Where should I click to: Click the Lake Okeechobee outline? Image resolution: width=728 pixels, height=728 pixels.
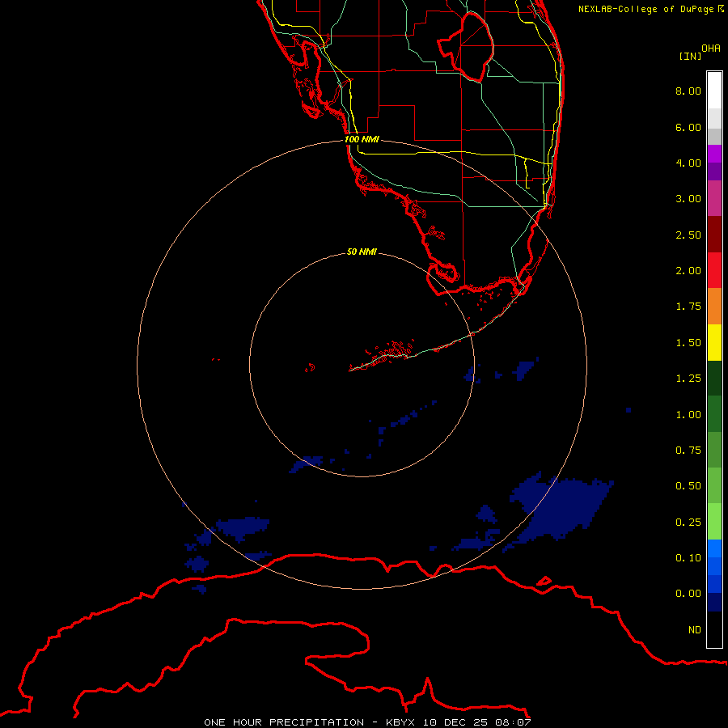click(x=466, y=46)
